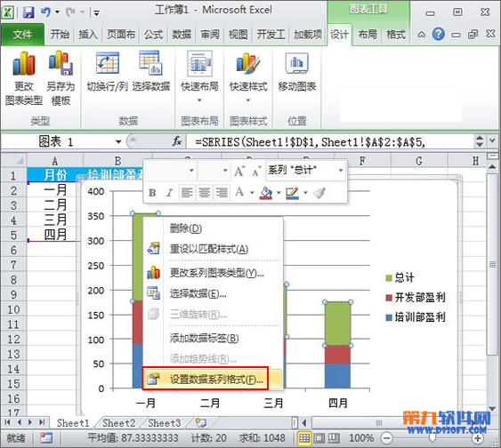Click the Redo arrow icon

(x=70, y=12)
